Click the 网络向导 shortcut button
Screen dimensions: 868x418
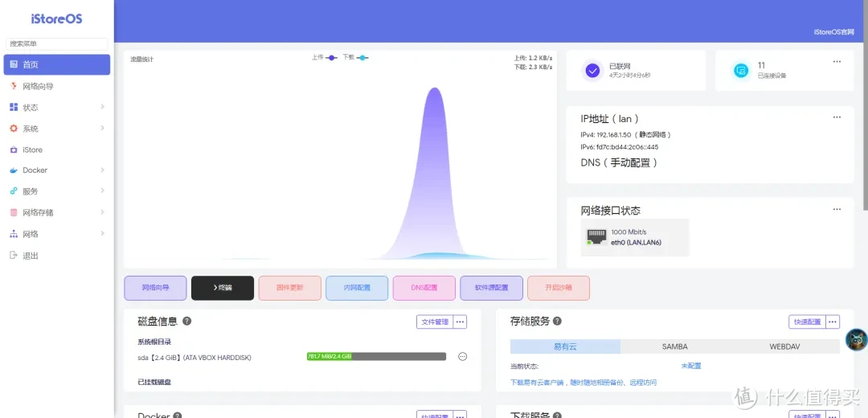[156, 288]
